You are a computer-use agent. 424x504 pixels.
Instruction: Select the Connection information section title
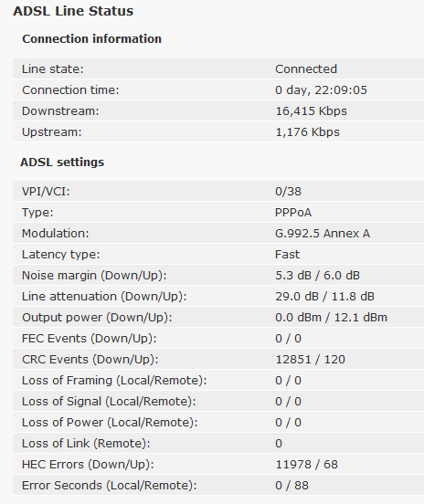(91, 39)
